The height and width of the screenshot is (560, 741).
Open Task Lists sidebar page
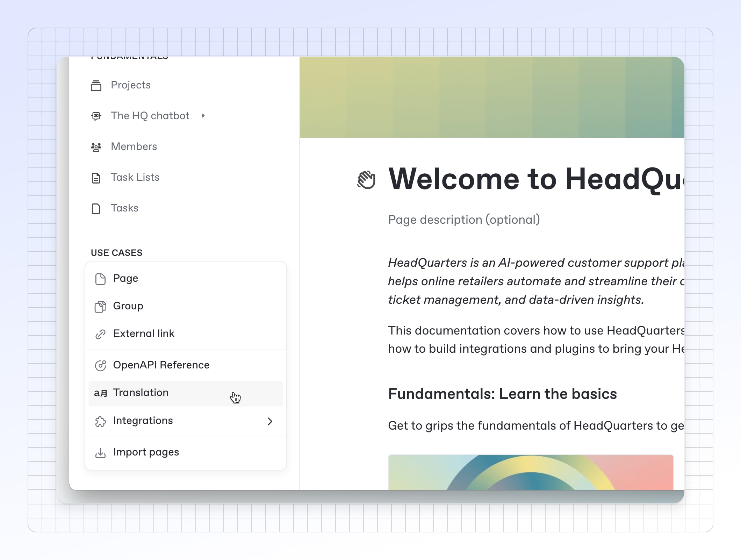pos(135,177)
